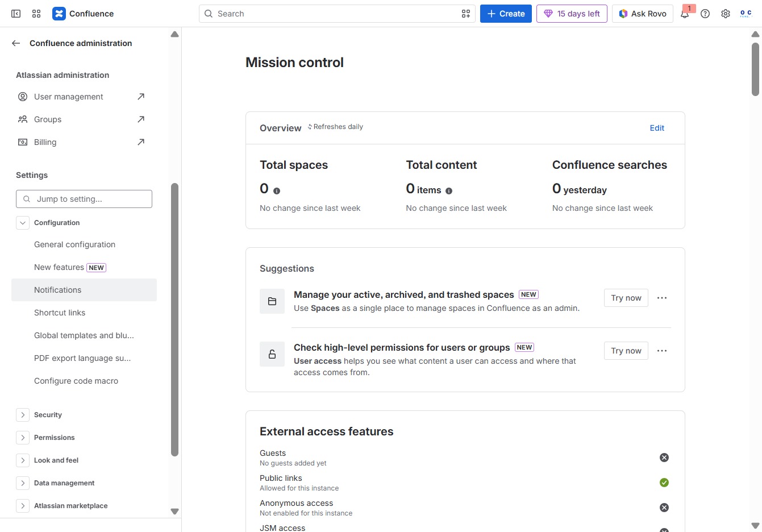Screen dimensions: 762x532
Task: Click the main page scroll up arrow
Action: tap(755, 34)
